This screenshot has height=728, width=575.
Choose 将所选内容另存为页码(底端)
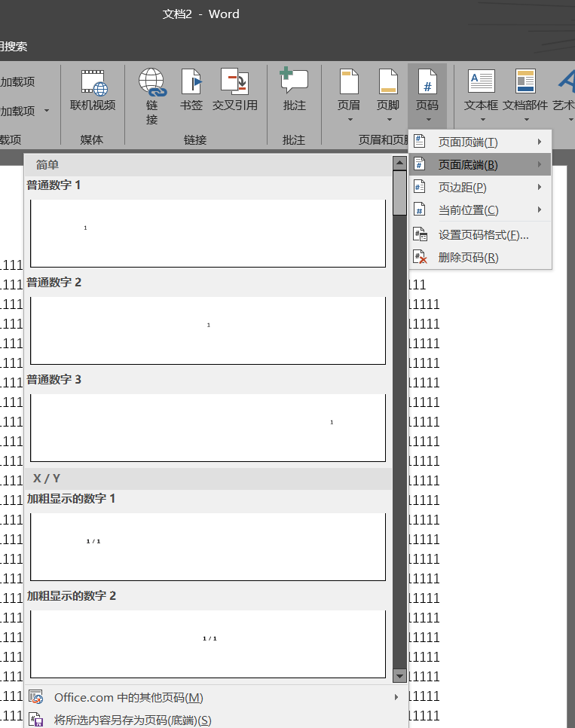133,720
